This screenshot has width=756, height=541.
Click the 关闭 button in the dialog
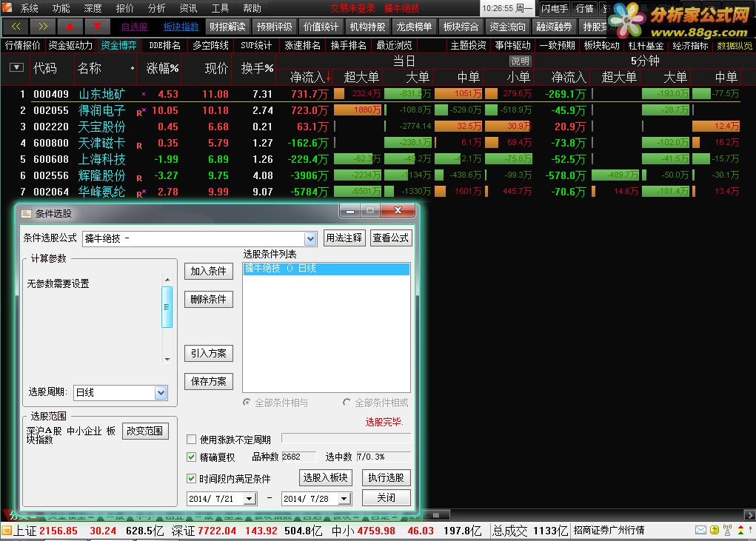[x=387, y=497]
